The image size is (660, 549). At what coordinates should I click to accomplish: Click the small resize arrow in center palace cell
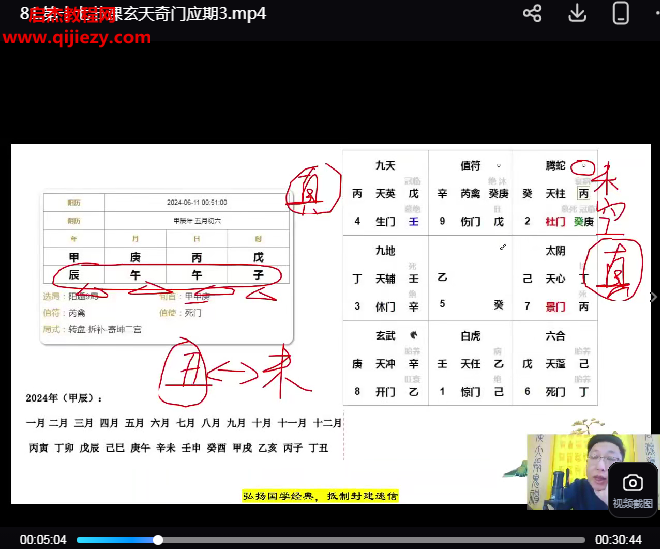(x=504, y=247)
